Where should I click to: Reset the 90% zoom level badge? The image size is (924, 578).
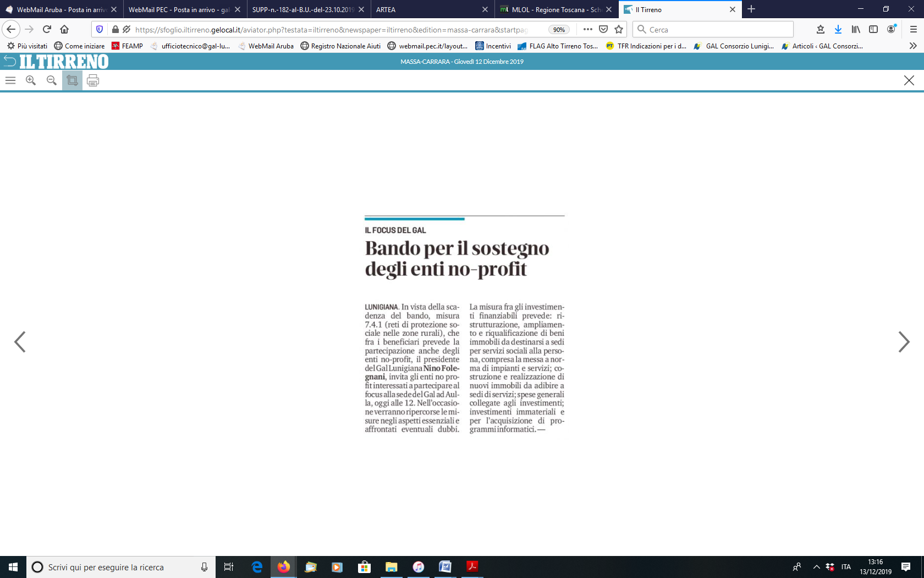559,30
